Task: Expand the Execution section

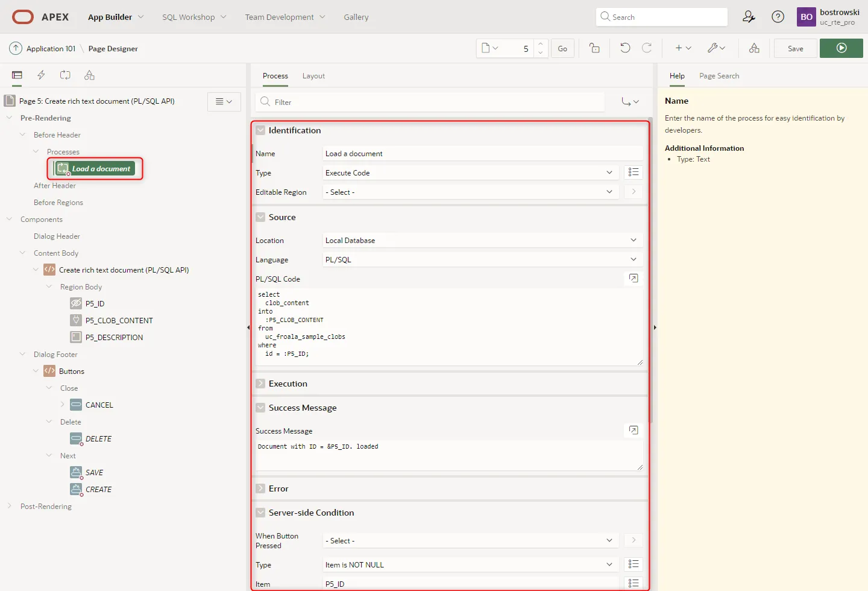Action: pyautogui.click(x=260, y=384)
